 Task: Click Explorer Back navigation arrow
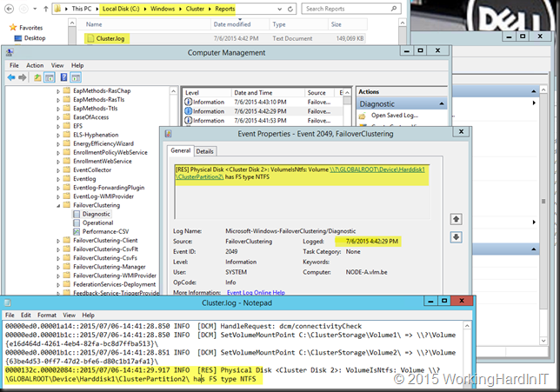tap(9, 9)
